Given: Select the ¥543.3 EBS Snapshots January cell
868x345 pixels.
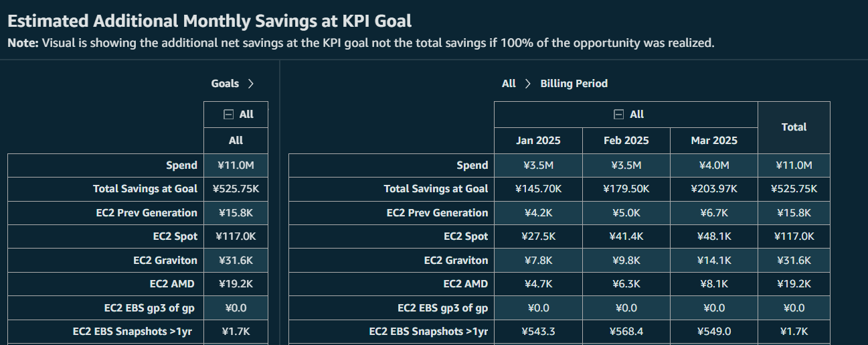Looking at the screenshot, I should [x=538, y=332].
